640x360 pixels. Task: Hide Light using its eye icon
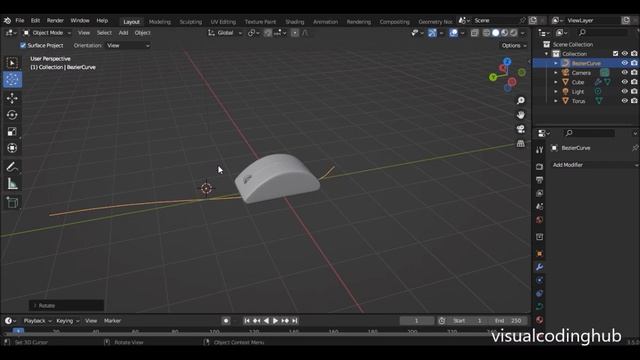point(624,91)
